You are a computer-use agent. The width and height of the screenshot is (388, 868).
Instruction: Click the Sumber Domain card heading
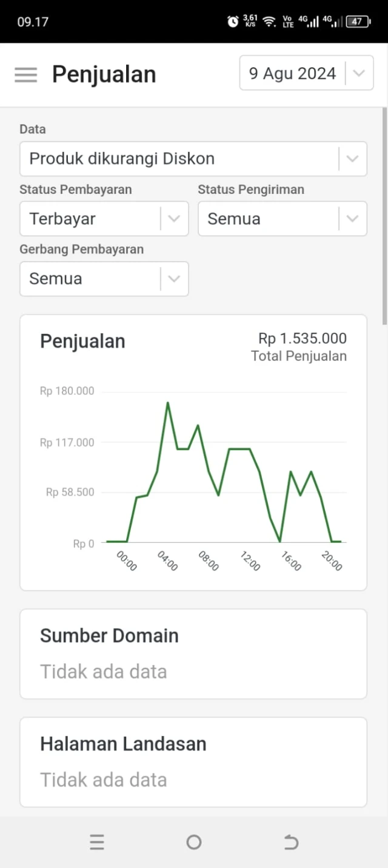pos(109,635)
